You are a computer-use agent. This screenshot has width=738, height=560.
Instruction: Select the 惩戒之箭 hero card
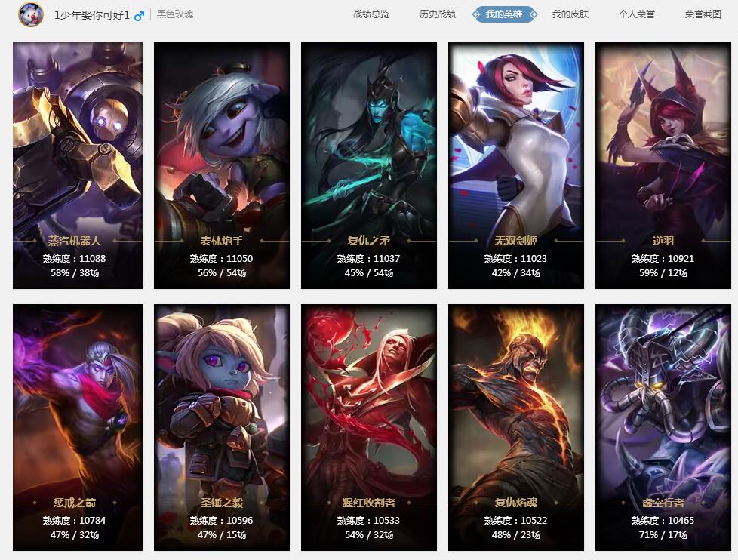tap(78, 427)
